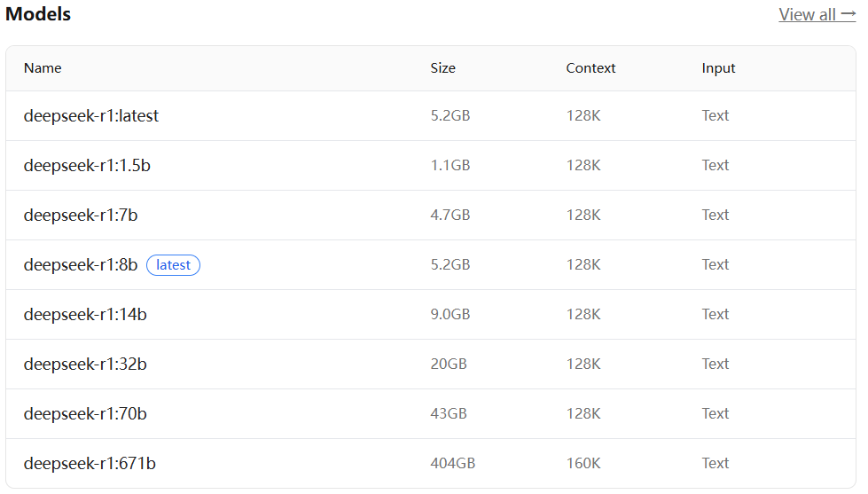Open the View all models link

pyautogui.click(x=817, y=14)
